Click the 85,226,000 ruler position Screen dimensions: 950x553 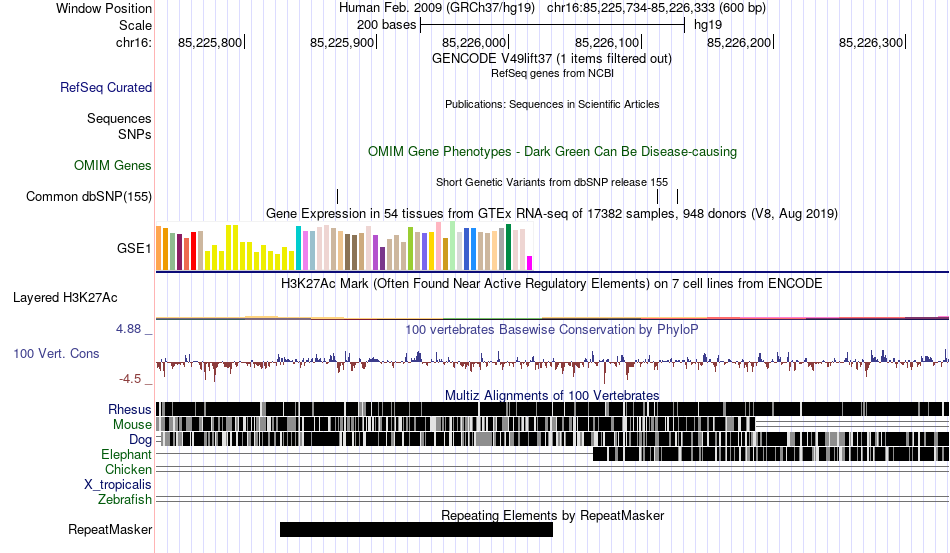pos(474,42)
